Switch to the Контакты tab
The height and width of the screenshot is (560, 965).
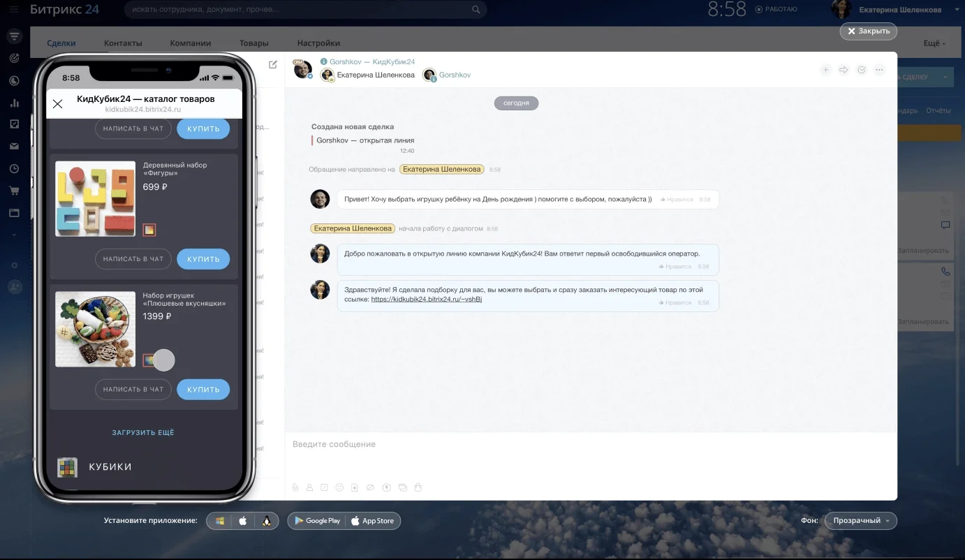(123, 43)
